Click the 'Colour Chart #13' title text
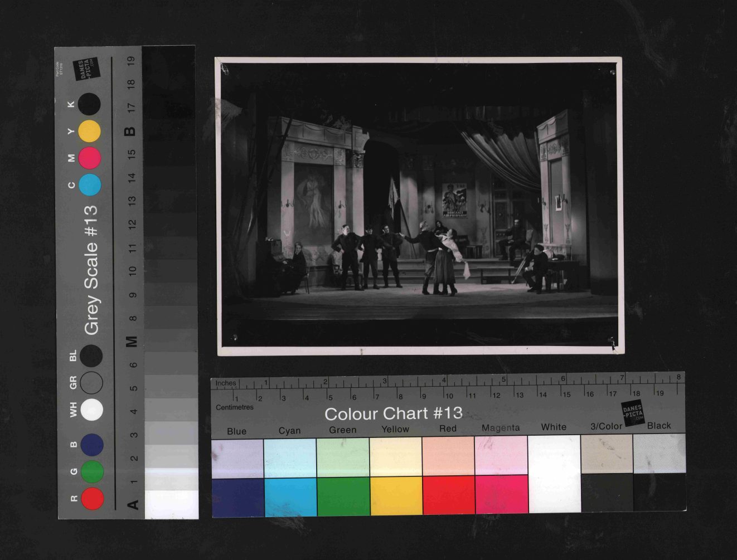737x560 pixels. 393,413
